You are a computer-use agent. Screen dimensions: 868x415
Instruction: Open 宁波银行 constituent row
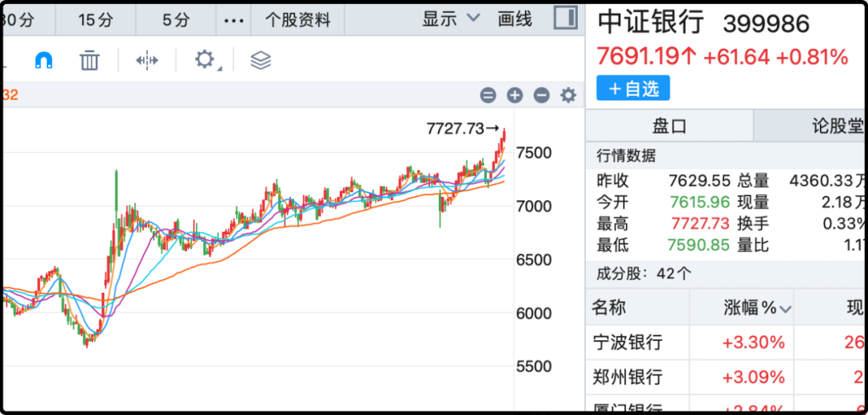pos(628,343)
